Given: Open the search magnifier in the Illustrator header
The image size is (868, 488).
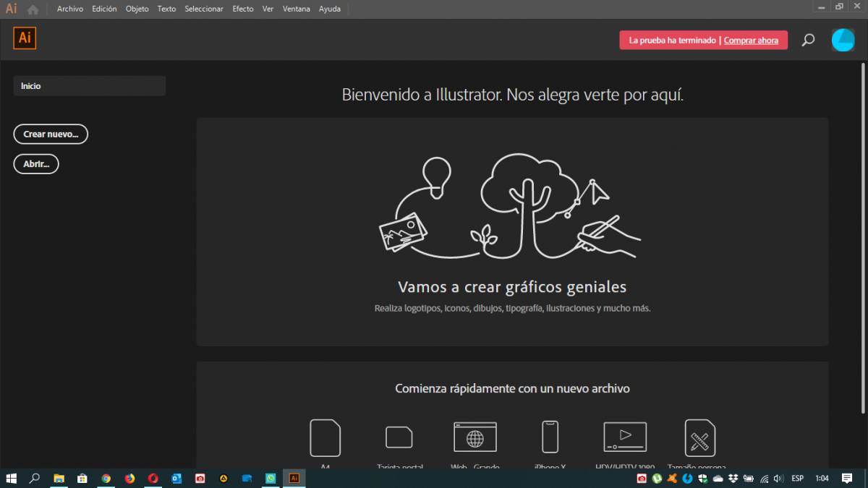Looking at the screenshot, I should [809, 40].
